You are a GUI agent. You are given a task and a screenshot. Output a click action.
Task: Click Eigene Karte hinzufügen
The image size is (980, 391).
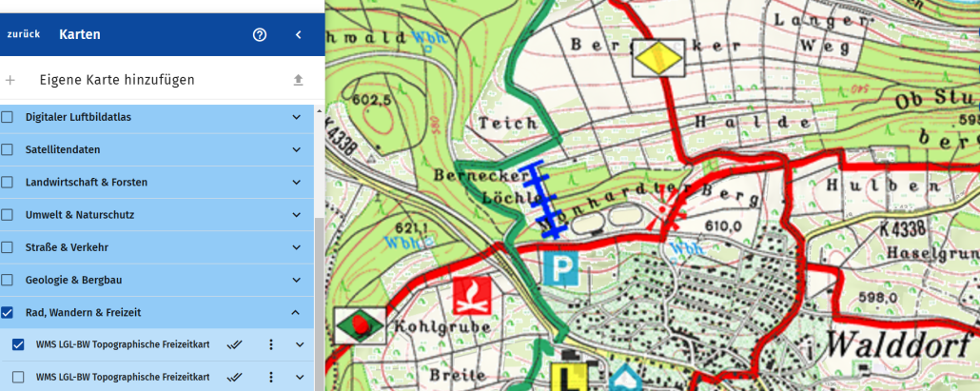click(x=117, y=80)
